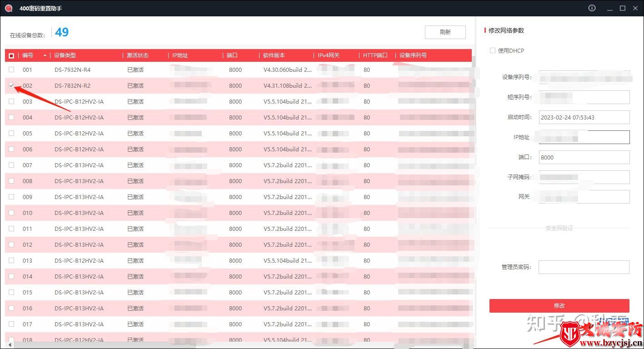This screenshot has height=349, width=644.
Task: Click the 管理员密码 input field
Action: [584, 267]
